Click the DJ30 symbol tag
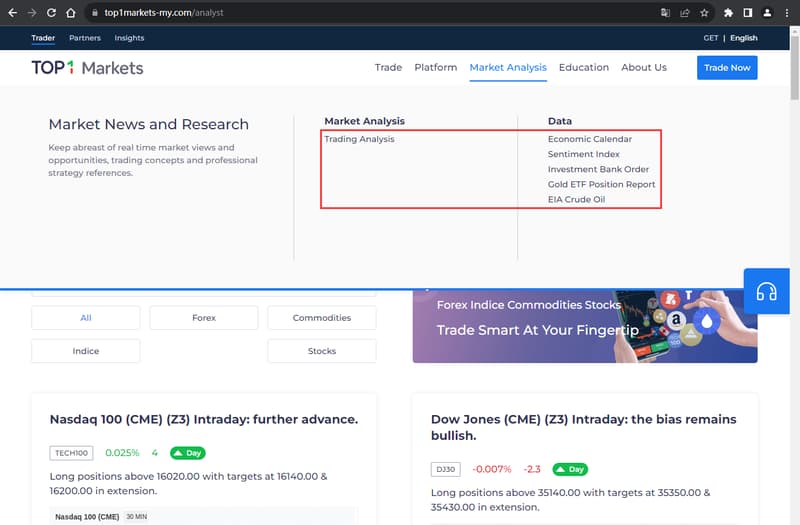The image size is (800, 525). (445, 469)
